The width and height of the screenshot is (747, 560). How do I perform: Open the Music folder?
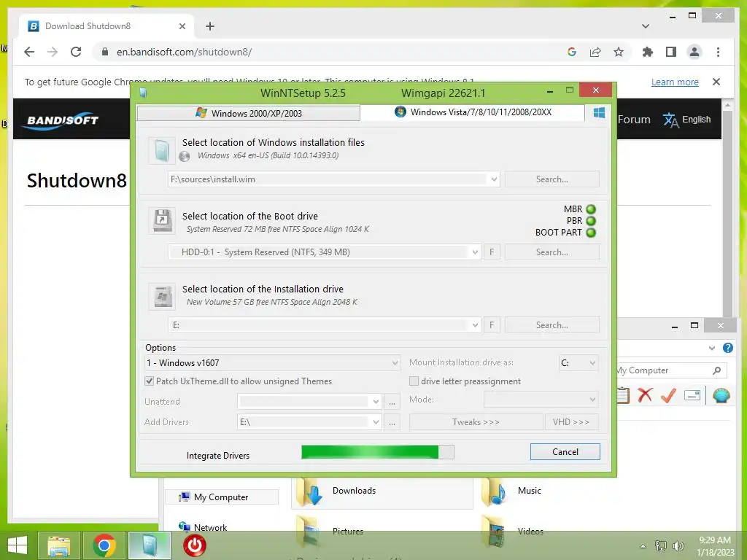click(530, 491)
